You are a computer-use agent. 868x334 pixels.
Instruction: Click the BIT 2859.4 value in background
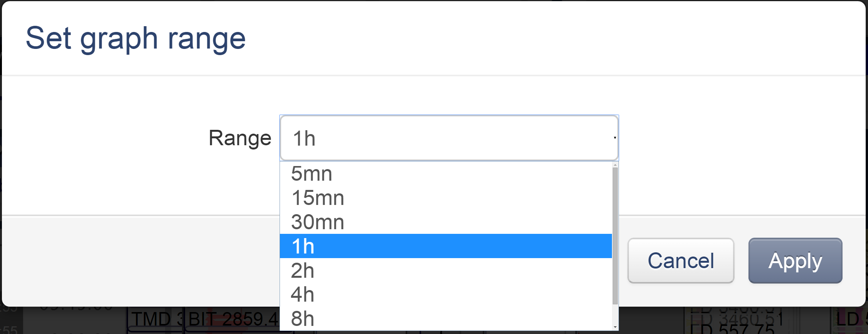click(231, 317)
